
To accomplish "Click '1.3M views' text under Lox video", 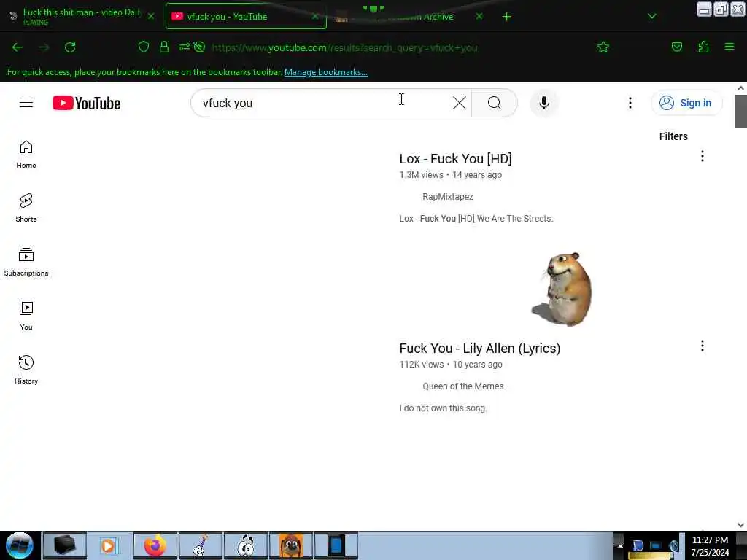I will 421,175.
